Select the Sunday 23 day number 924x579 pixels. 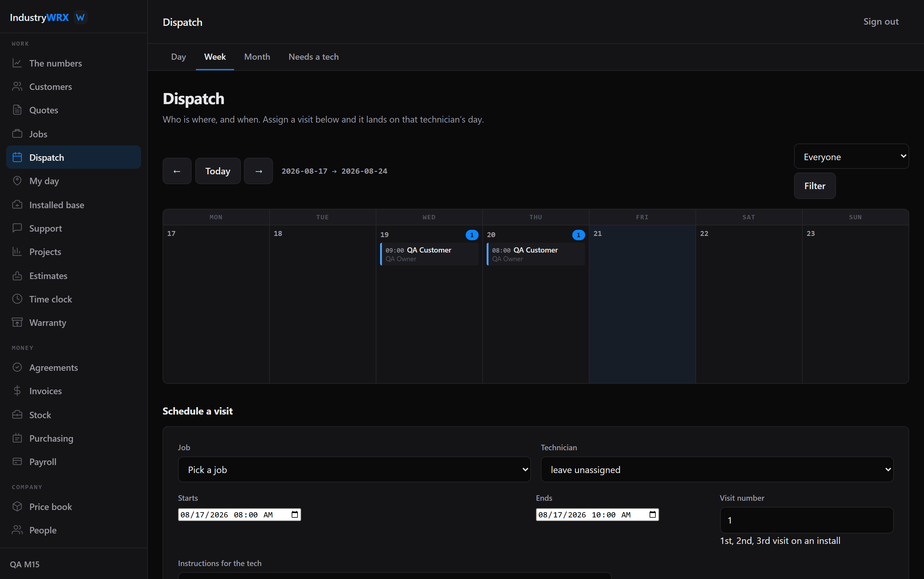(811, 233)
